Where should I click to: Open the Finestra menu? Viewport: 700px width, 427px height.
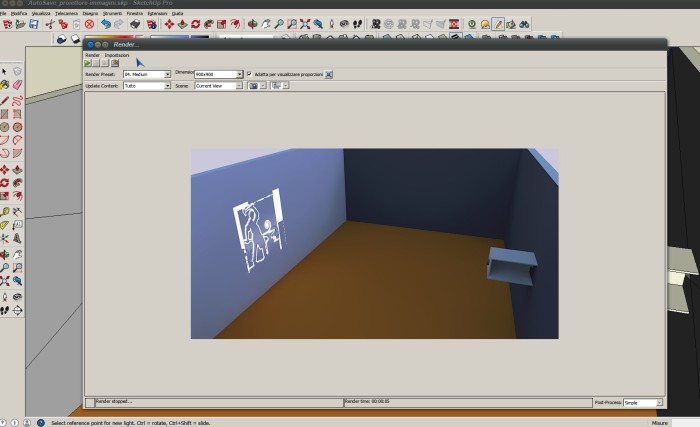(x=134, y=13)
